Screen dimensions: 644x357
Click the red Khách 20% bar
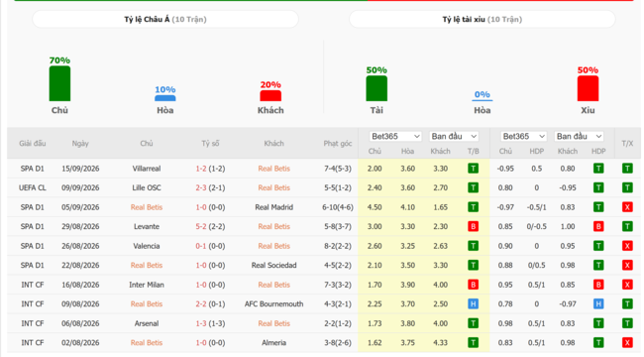270,95
